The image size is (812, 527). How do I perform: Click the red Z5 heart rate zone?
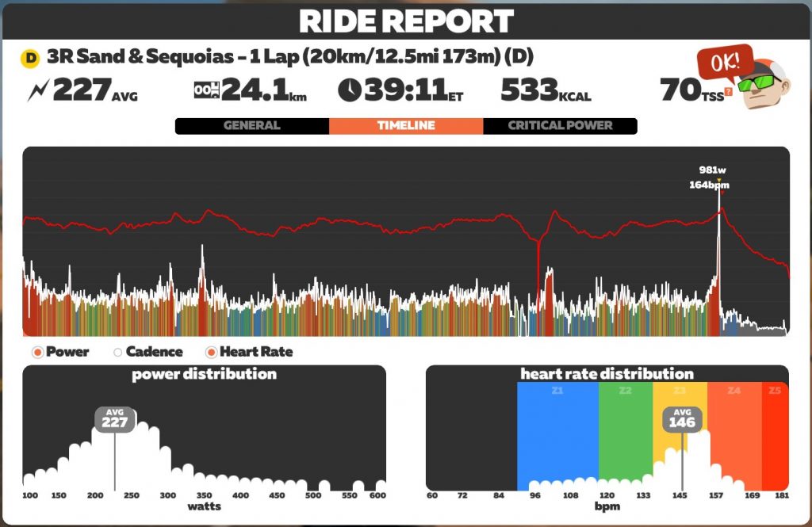tap(776, 436)
